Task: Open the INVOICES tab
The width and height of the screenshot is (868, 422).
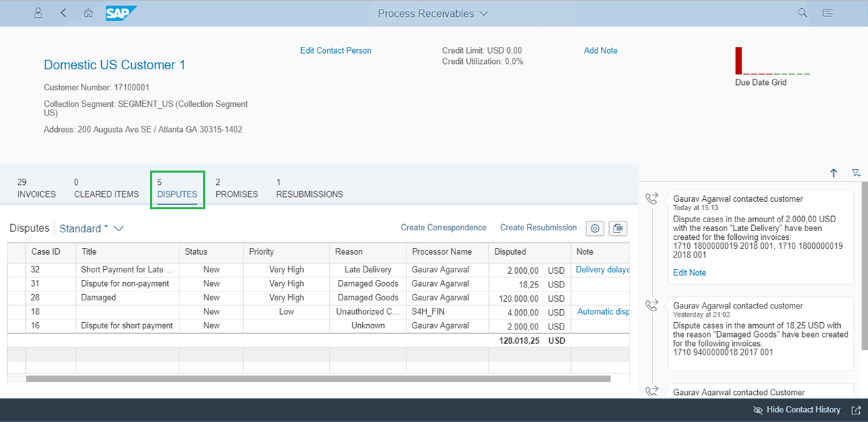Action: coord(35,189)
